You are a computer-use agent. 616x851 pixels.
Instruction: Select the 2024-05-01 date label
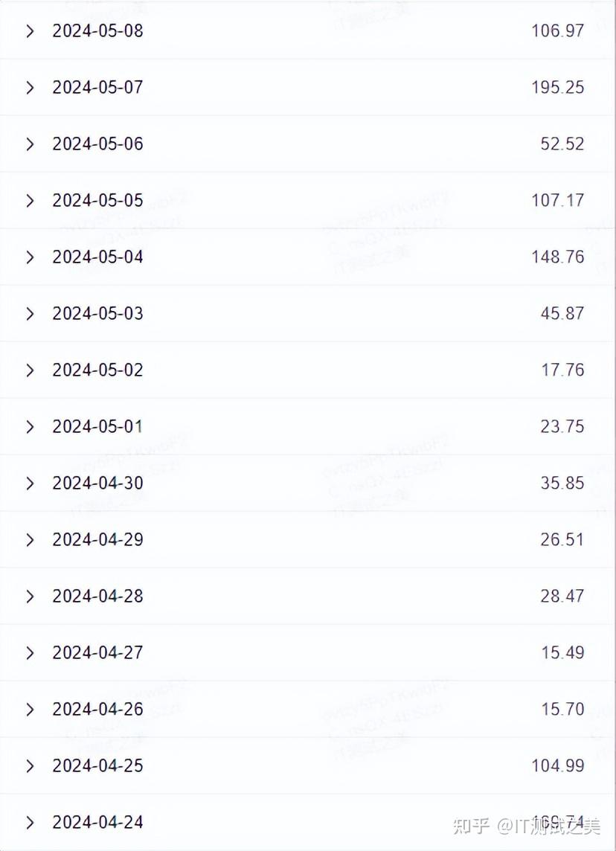97,426
